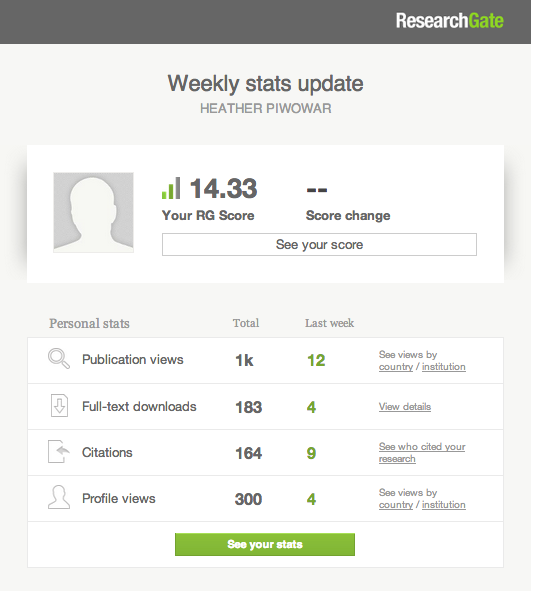Click the 14.33 RG Score value
The image size is (533, 591).
[224, 188]
